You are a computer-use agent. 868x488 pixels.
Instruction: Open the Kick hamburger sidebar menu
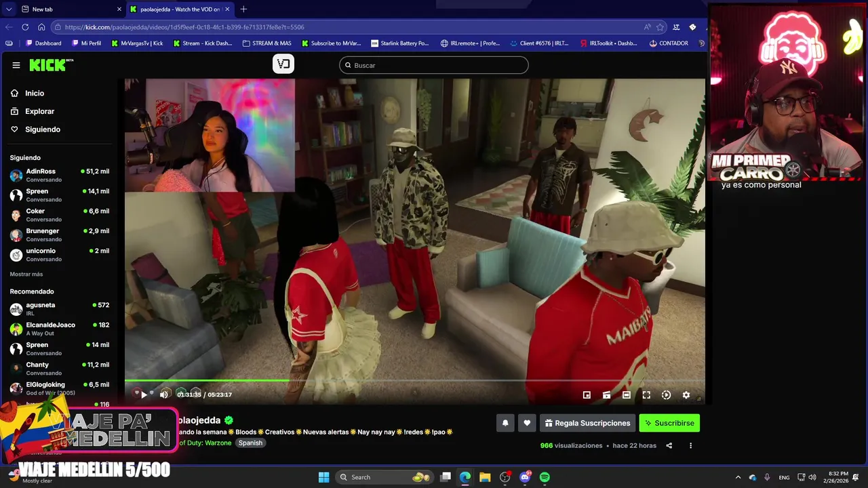point(16,65)
